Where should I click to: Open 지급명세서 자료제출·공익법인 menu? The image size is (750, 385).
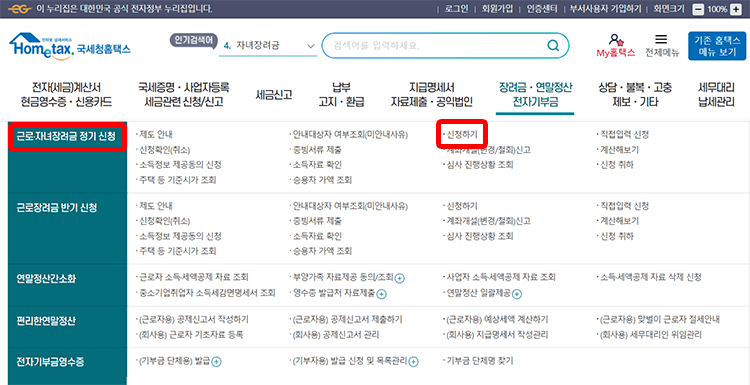(x=431, y=95)
